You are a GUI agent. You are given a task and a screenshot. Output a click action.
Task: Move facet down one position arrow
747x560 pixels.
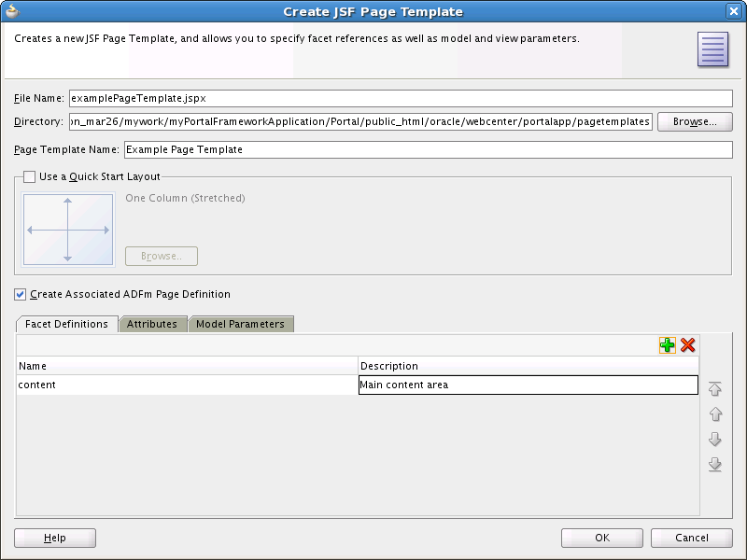[x=714, y=439]
